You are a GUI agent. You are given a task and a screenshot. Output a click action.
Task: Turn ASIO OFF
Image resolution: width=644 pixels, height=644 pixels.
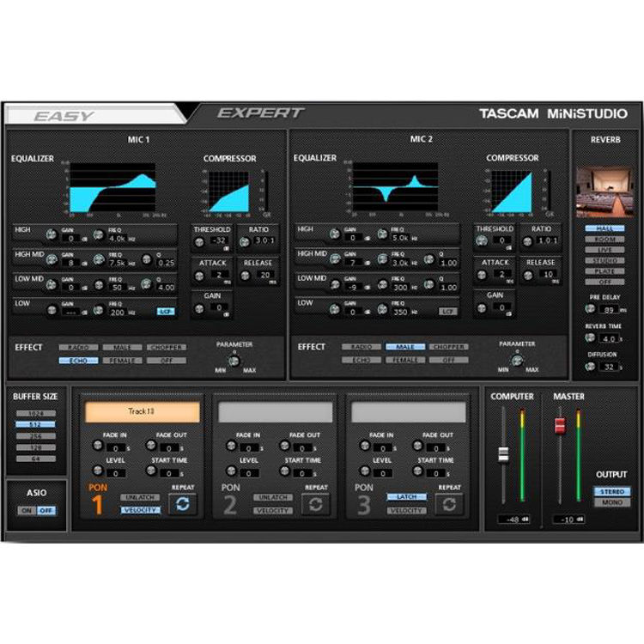click(x=46, y=511)
